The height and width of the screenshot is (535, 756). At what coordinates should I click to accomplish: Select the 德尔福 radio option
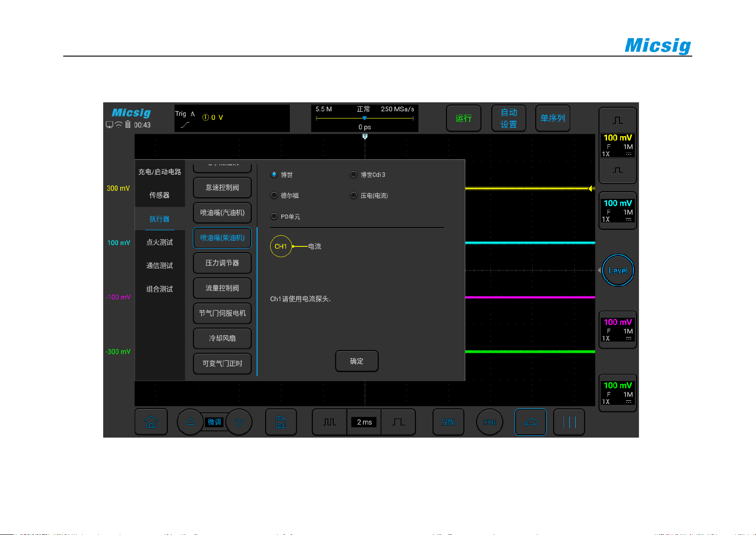[274, 195]
